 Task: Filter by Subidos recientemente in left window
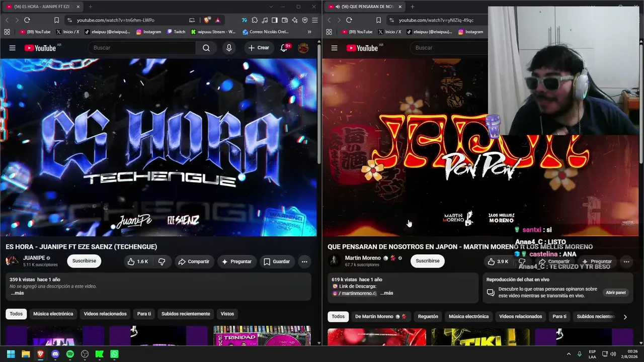tap(186, 314)
